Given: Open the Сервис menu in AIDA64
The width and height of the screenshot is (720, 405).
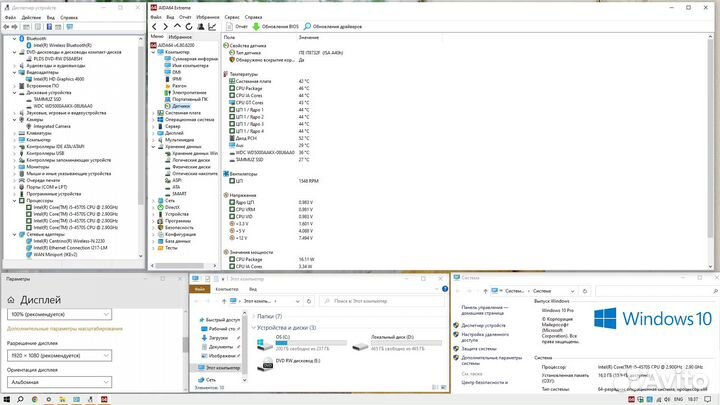Looking at the screenshot, I should coord(232,17).
